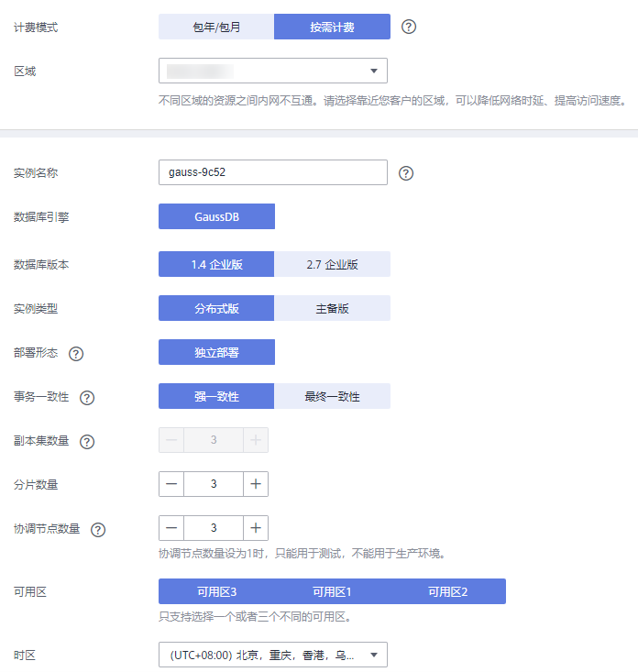The image size is (638, 672).
Task: Click help icon beside instance name field
Action: 407,172
